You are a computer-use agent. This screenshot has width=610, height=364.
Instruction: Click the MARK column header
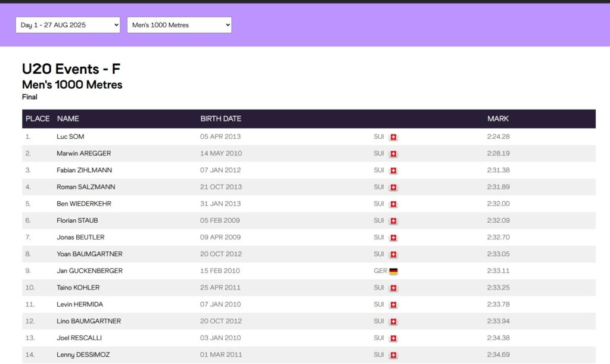(x=498, y=119)
